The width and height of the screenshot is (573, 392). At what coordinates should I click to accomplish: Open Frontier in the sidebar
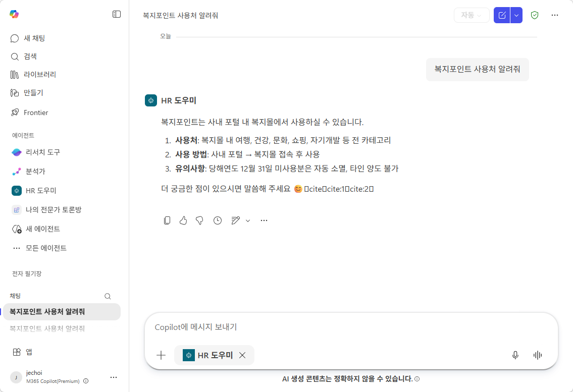click(30, 113)
